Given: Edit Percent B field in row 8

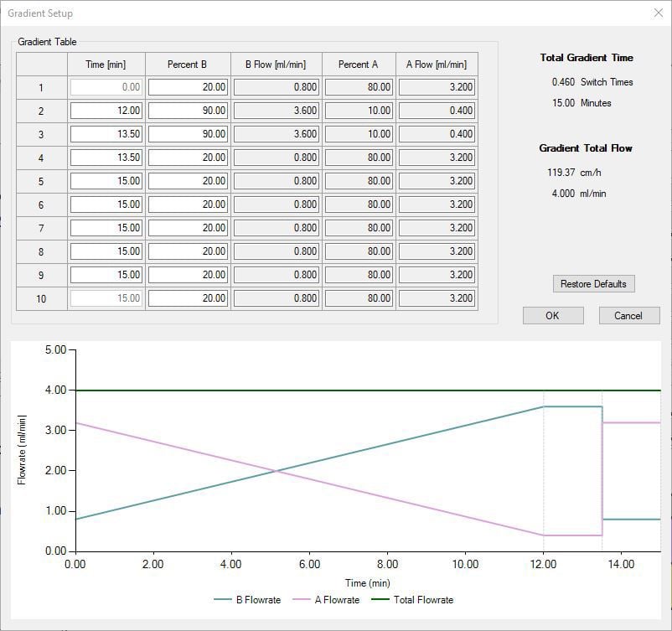Looking at the screenshot, I should tap(189, 251).
